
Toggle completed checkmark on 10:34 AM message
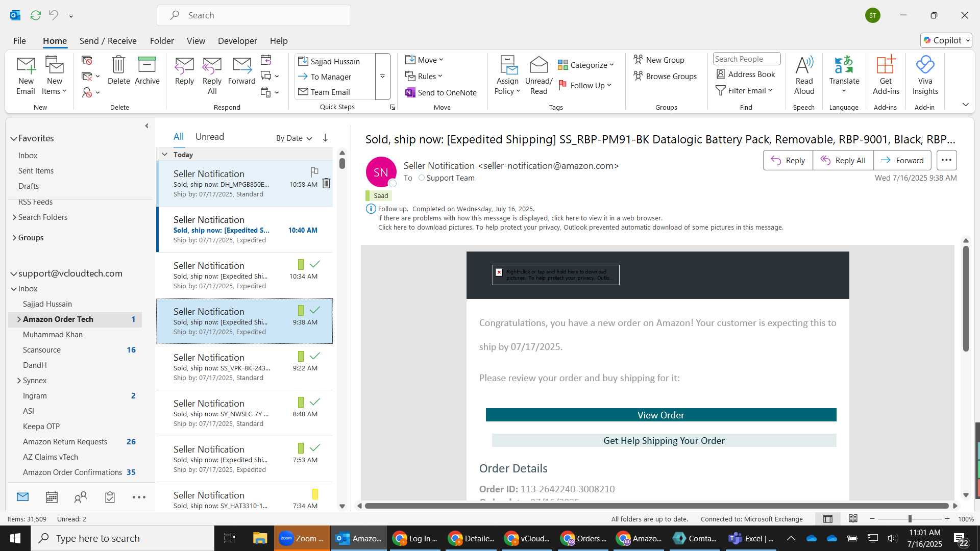click(315, 264)
